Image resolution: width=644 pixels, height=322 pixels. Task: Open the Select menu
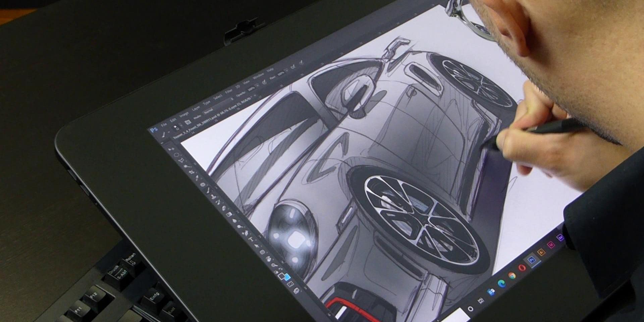[x=218, y=97]
